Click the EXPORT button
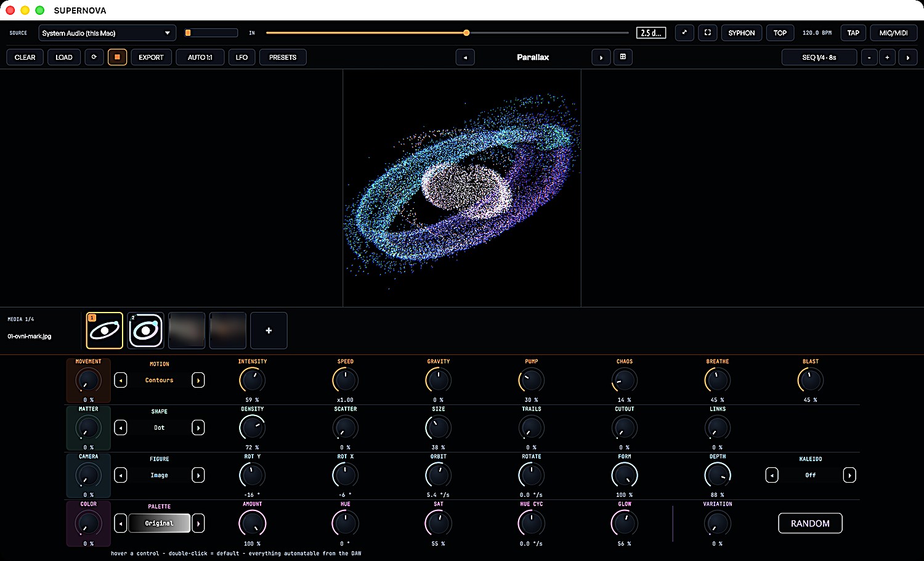Screen dimensions: 924x561 pos(151,57)
